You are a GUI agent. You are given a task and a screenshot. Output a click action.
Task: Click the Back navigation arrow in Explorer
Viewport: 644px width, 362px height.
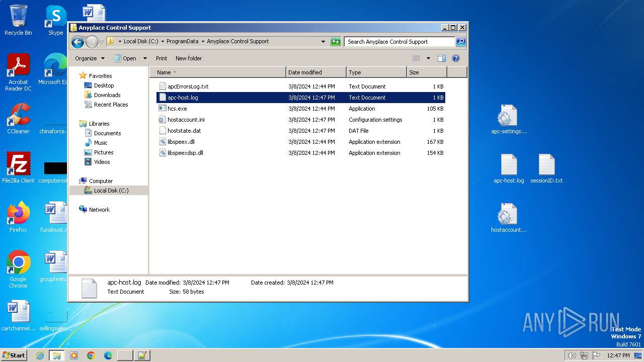77,42
